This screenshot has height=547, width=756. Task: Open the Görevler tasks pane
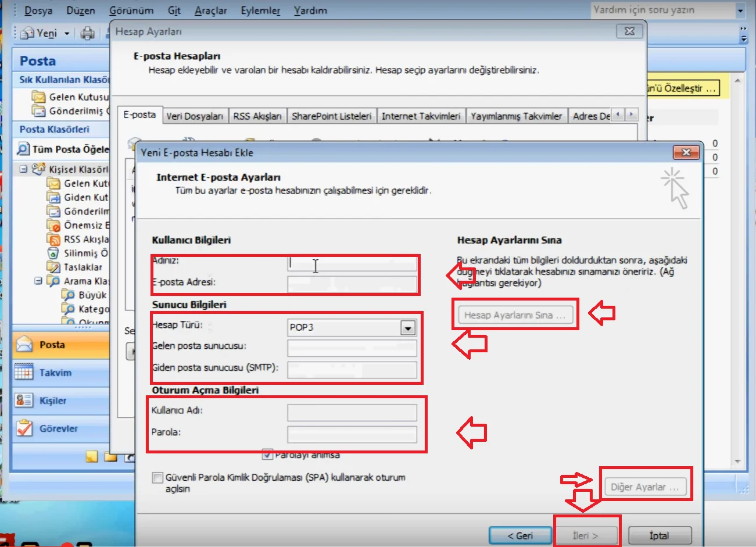[58, 428]
